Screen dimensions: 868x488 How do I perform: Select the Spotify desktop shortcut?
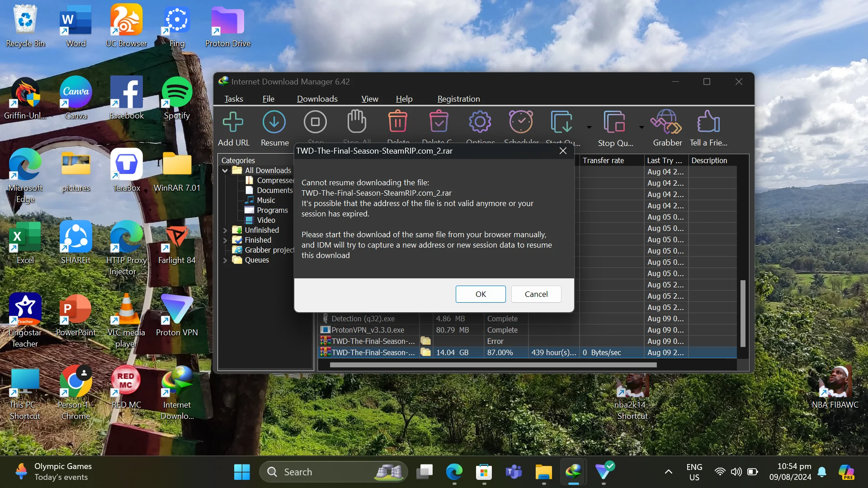177,99
